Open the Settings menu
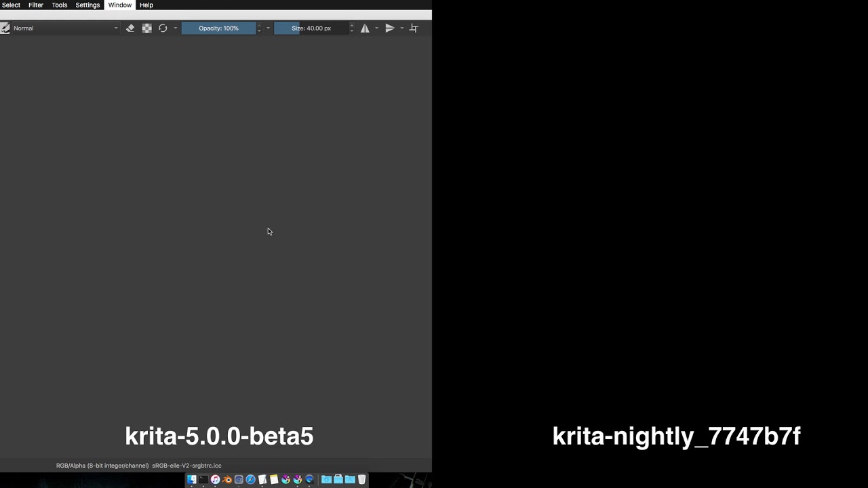Screen dimensions: 868x488 click(x=87, y=5)
